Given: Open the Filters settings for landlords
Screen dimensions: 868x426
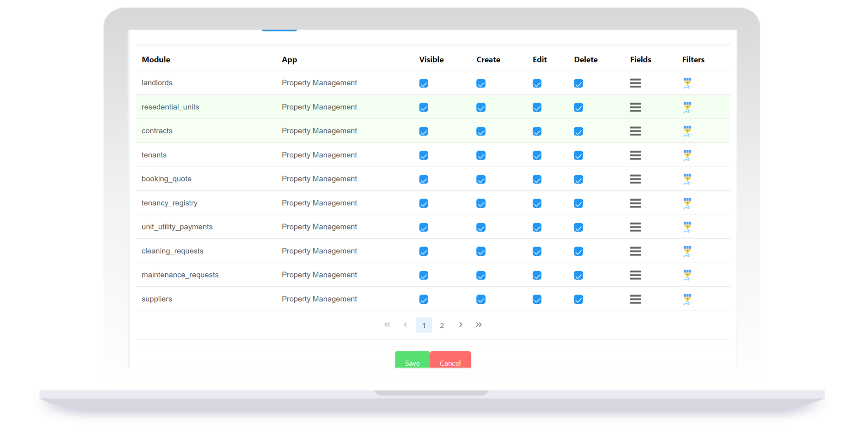Looking at the screenshot, I should coord(687,83).
